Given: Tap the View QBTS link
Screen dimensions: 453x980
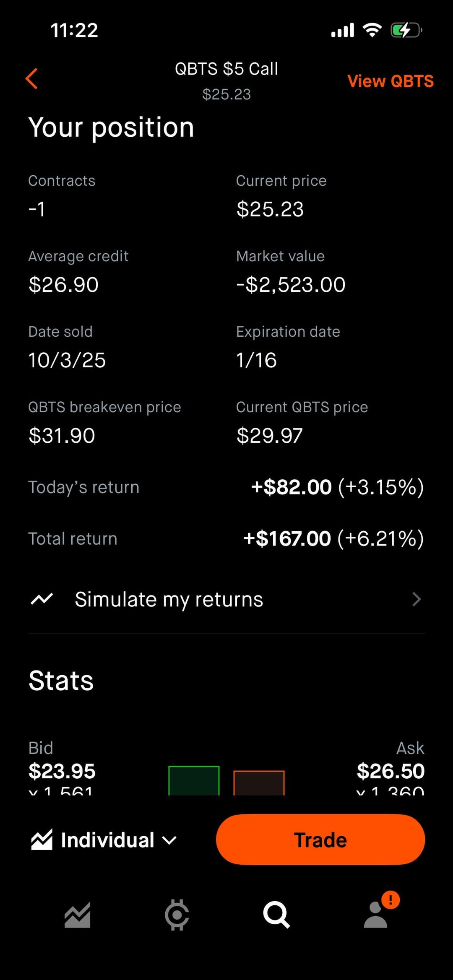Looking at the screenshot, I should point(390,81).
